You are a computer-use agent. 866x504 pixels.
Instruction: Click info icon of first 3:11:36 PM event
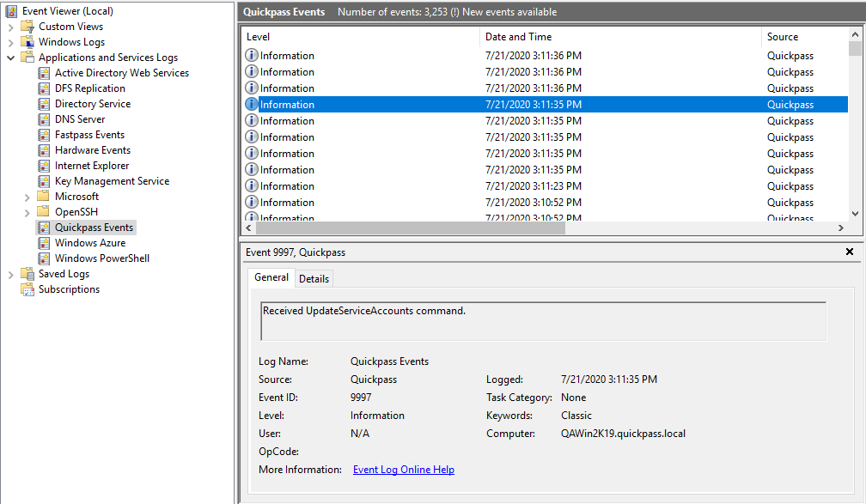[x=251, y=55]
